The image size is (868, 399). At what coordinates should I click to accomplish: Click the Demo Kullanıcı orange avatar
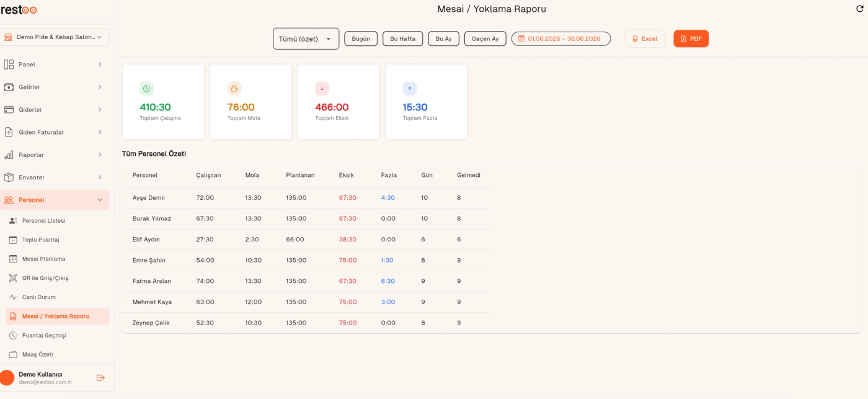pyautogui.click(x=7, y=378)
